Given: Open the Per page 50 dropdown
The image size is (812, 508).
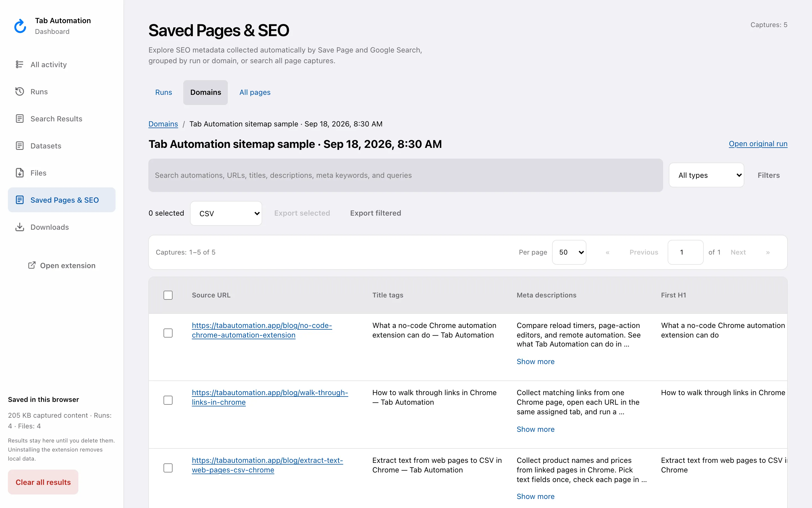Looking at the screenshot, I should coord(569,252).
